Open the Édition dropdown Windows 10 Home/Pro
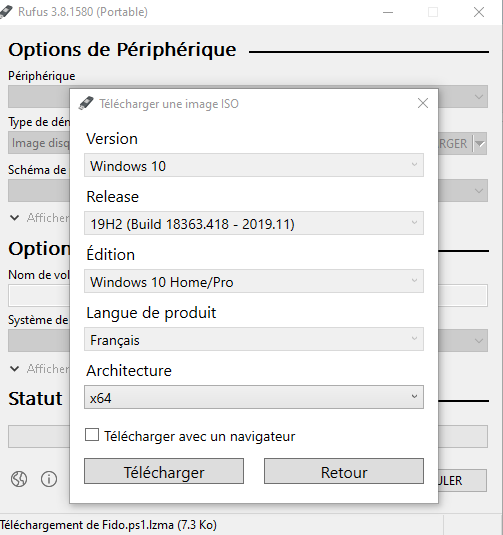Viewport: 503px width, 535px height. pos(254,281)
